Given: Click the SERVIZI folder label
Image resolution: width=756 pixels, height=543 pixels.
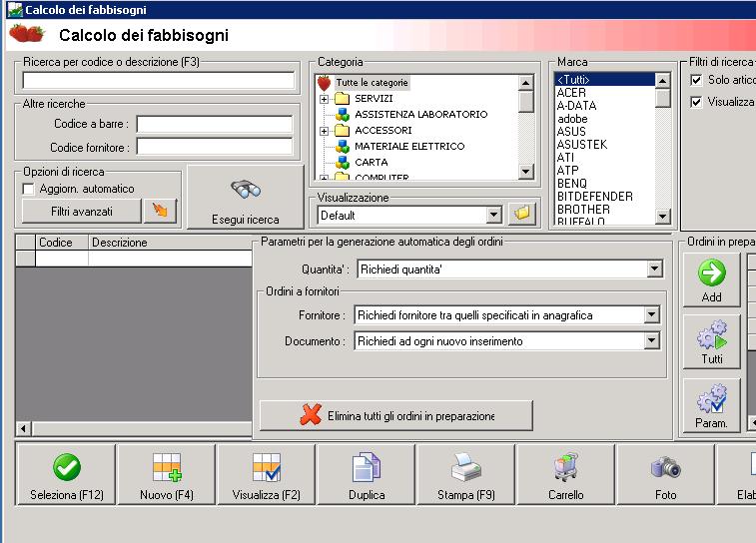Looking at the screenshot, I should click(374, 98).
